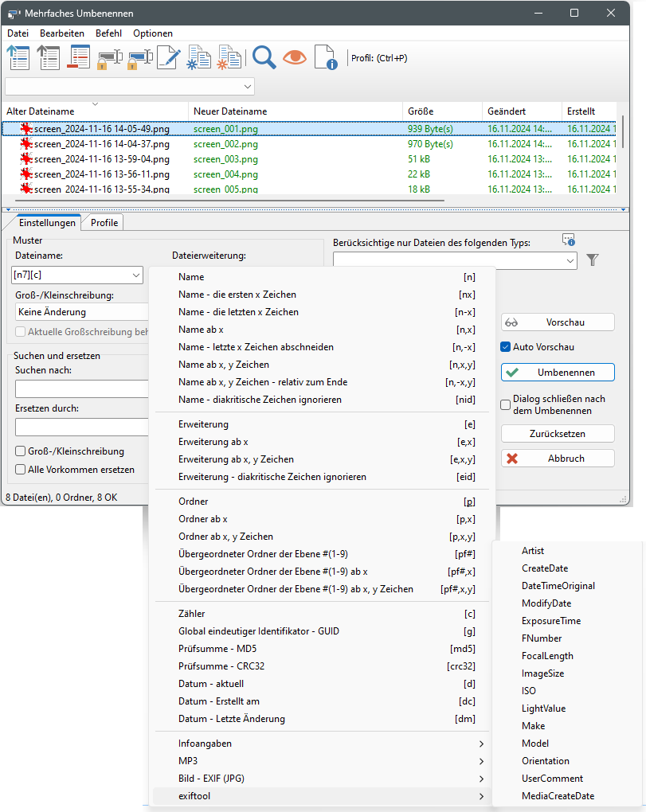This screenshot has height=812, width=646.
Task: Expand the file type filter combo box
Action: 570,260
